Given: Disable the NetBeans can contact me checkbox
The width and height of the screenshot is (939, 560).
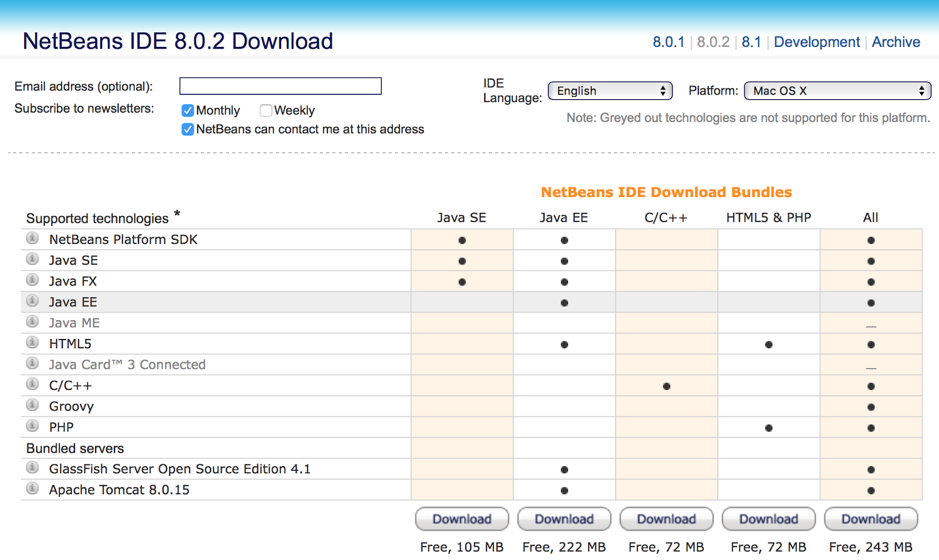Looking at the screenshot, I should (x=187, y=129).
